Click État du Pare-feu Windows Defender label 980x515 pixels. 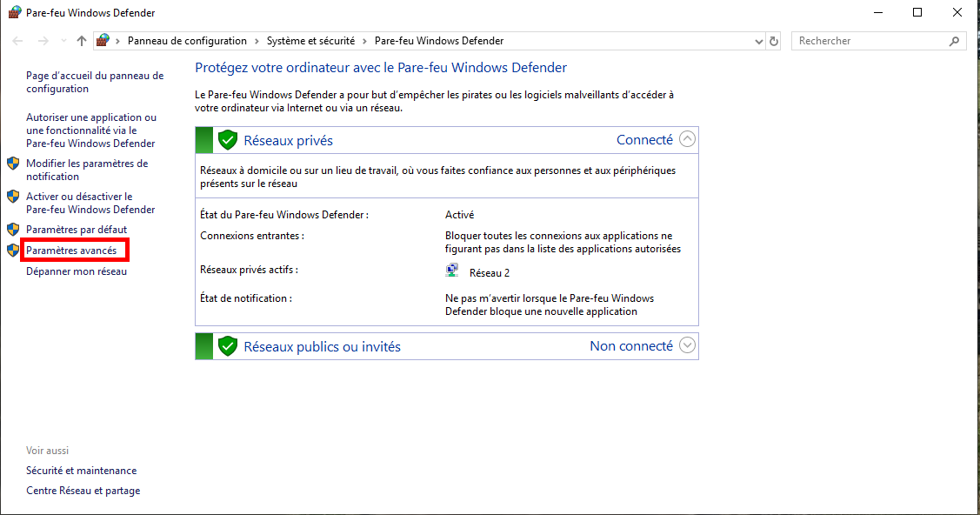pyautogui.click(x=284, y=215)
